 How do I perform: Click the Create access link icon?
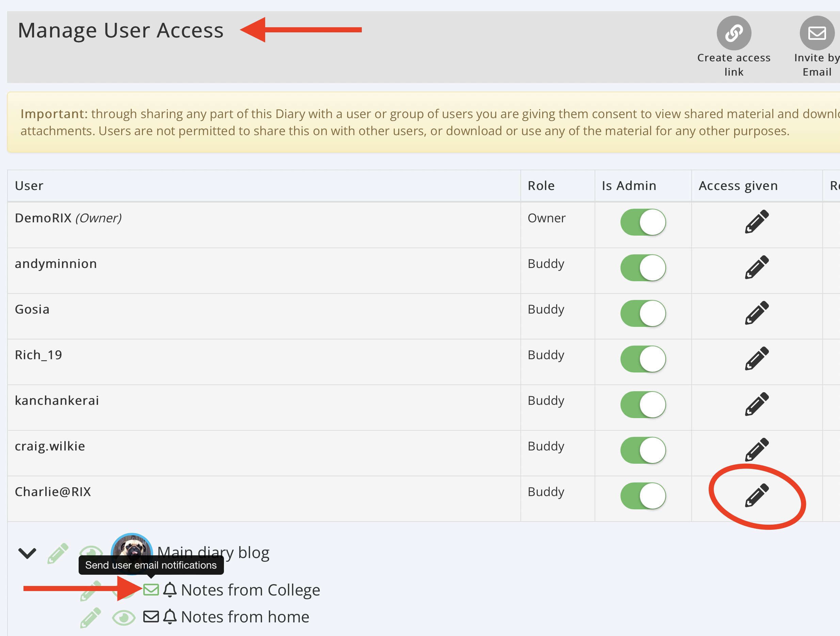click(733, 33)
